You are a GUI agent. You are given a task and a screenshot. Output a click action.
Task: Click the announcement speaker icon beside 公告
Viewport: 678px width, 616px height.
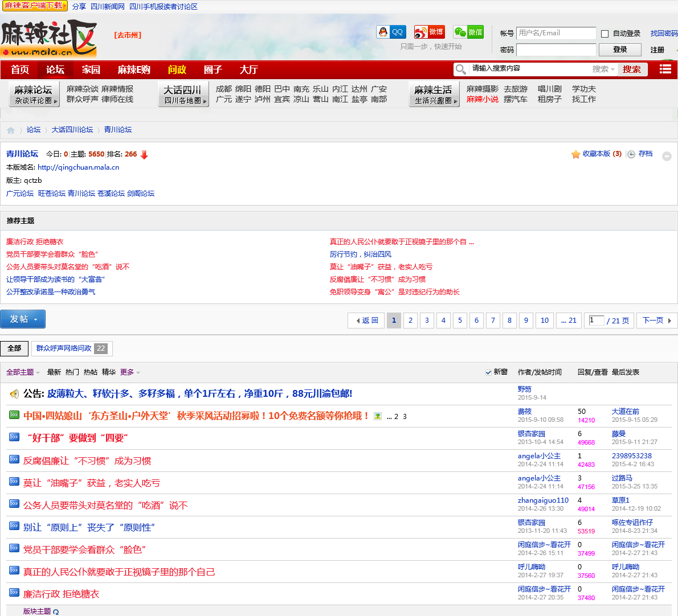(x=14, y=394)
